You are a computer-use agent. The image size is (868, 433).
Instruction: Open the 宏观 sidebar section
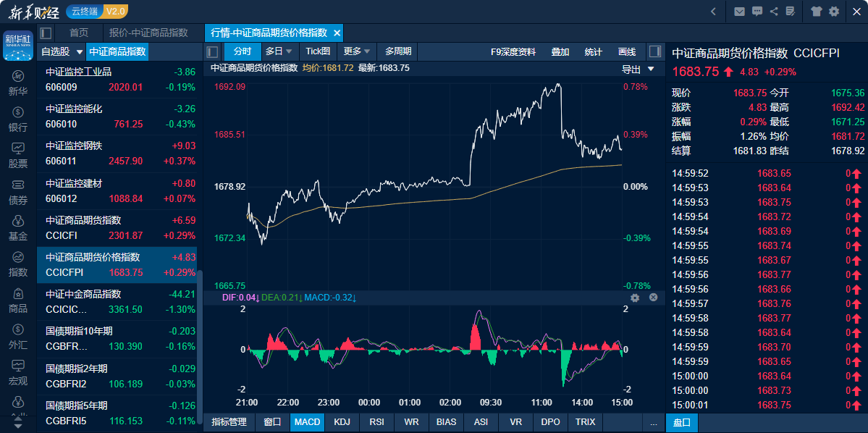coord(17,373)
